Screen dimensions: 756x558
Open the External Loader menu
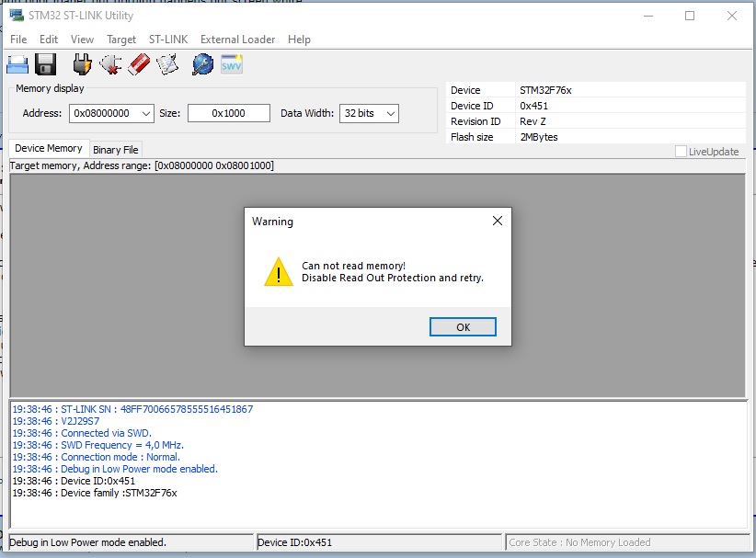coord(237,40)
